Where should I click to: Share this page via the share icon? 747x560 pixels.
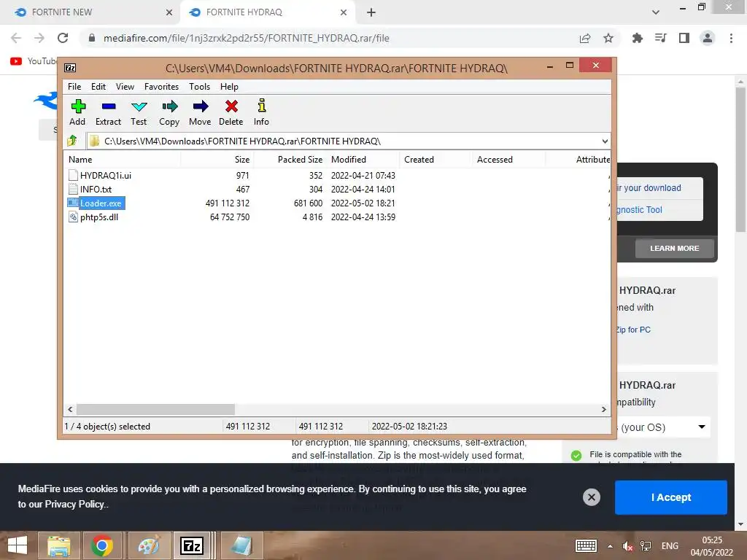pos(585,38)
